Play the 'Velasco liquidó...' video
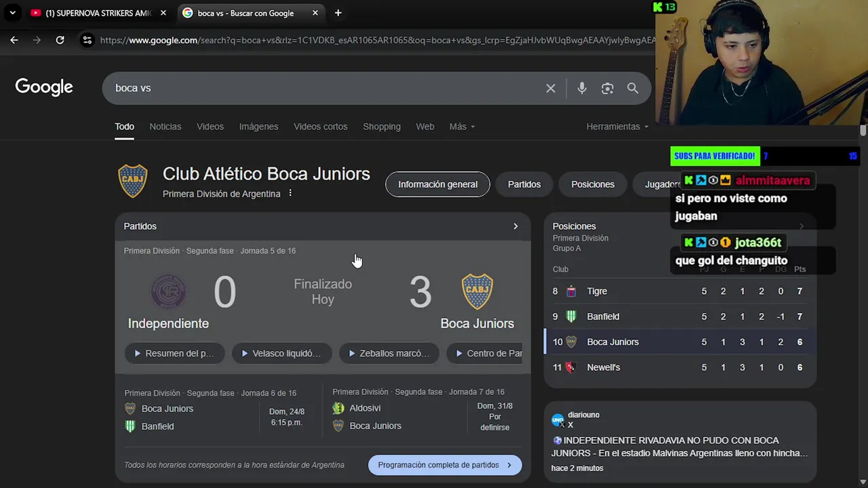The image size is (868, 488). click(281, 353)
